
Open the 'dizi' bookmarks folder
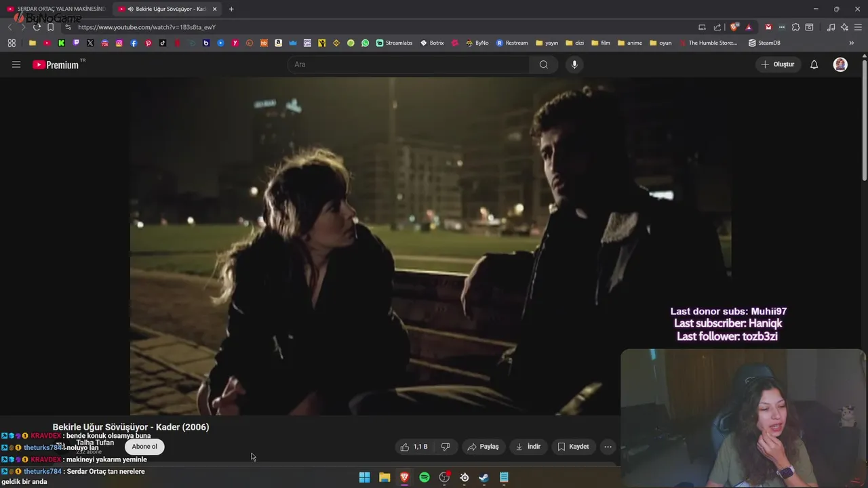[x=574, y=43]
